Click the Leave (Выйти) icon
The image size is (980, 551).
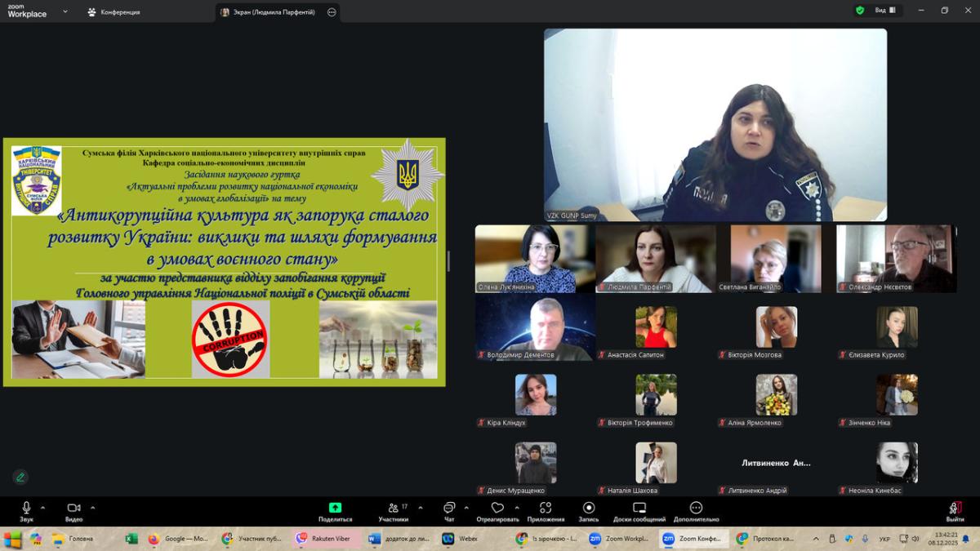[x=955, y=508]
